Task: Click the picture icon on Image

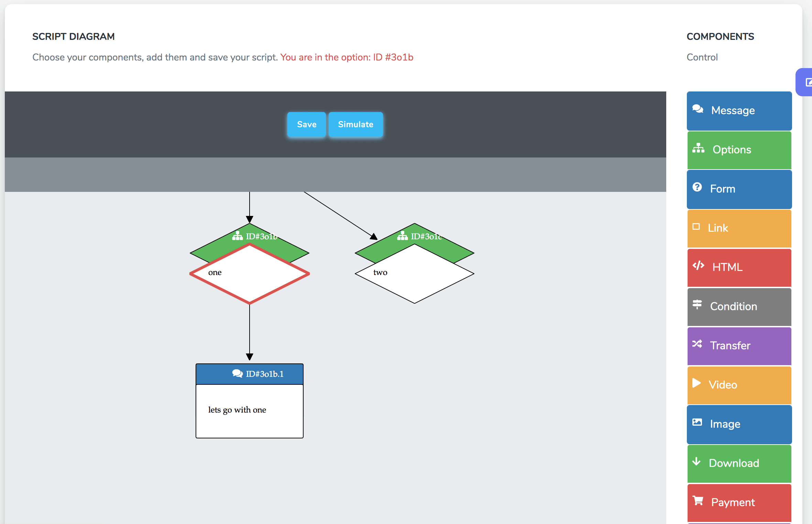Action: coord(697,422)
